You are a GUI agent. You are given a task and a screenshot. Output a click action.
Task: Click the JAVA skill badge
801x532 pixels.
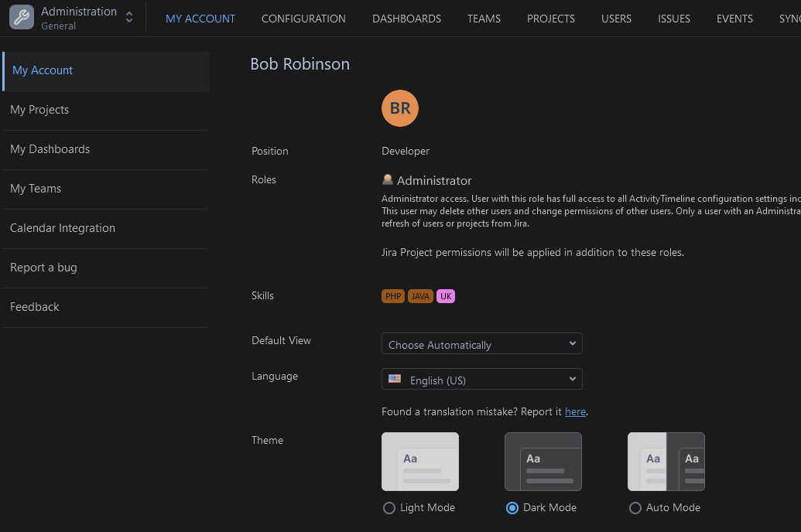[420, 296]
